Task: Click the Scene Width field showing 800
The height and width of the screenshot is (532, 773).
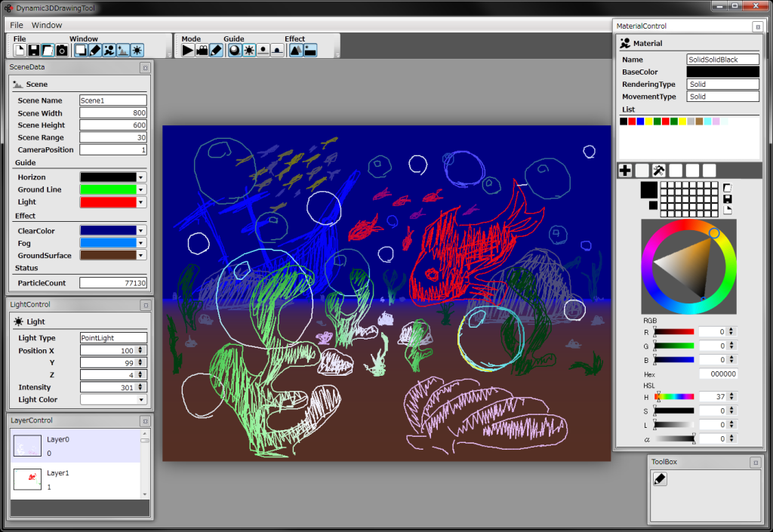Action: tap(113, 112)
